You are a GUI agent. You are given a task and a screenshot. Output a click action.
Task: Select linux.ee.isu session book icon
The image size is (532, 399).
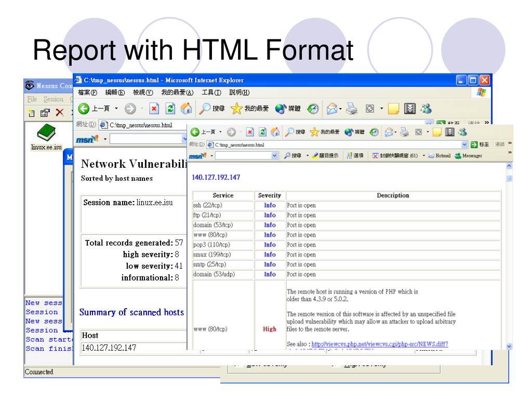[x=46, y=137]
